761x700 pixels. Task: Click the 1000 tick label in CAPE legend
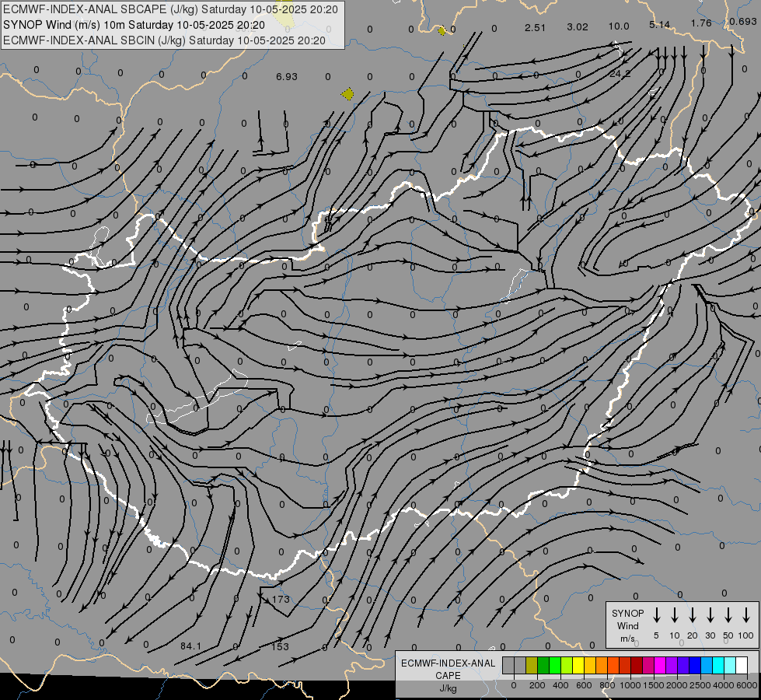(x=630, y=685)
